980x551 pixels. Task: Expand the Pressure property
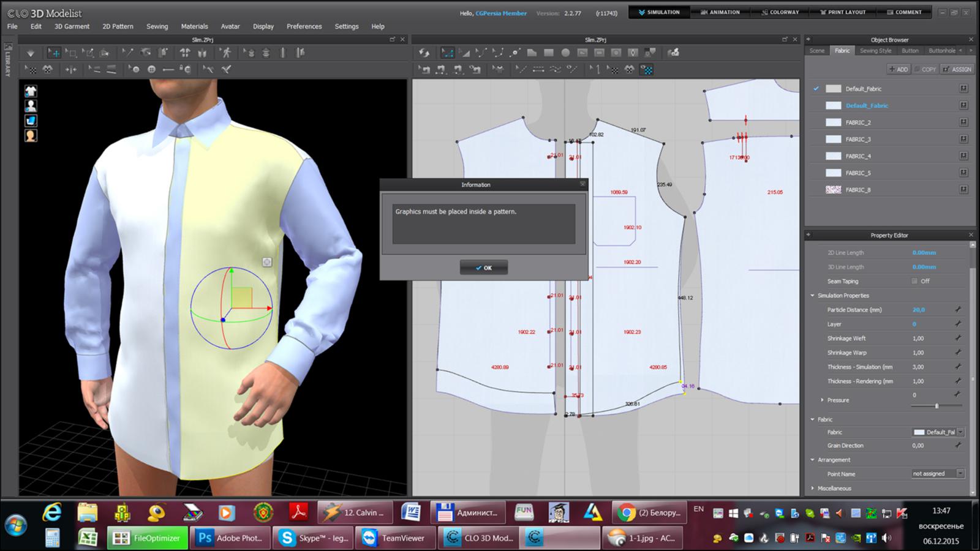pos(822,400)
